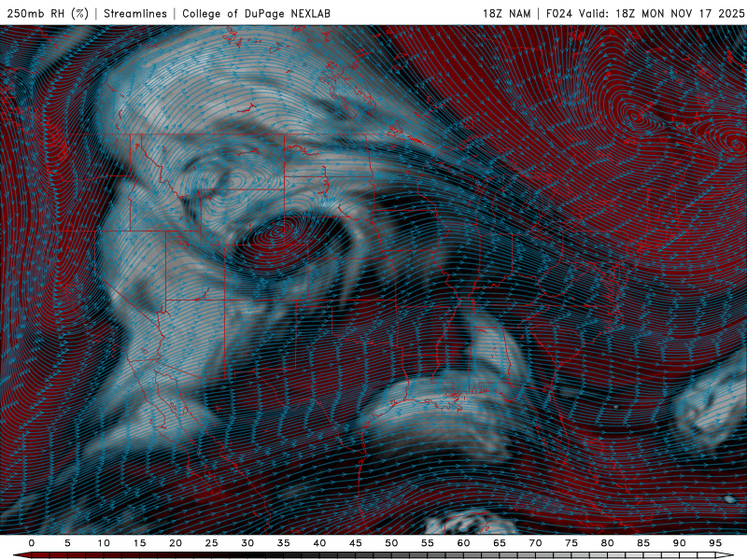Click the '80' label on color scale

(x=607, y=543)
